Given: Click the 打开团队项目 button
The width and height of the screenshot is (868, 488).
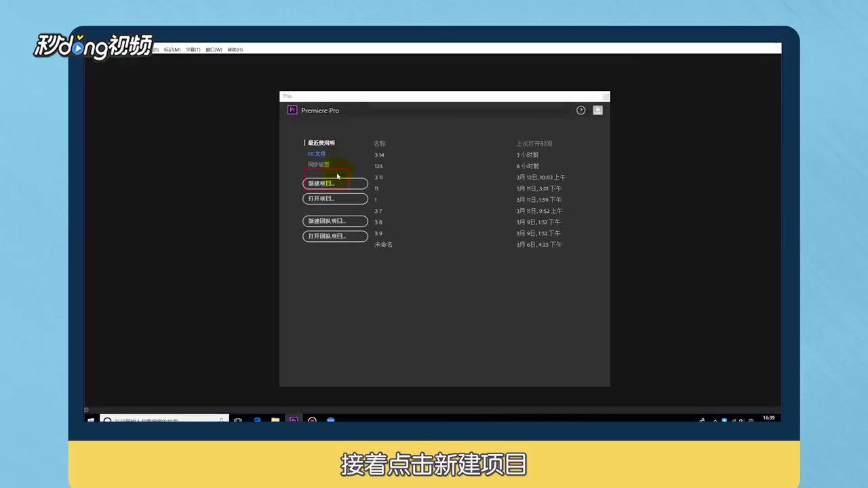Looking at the screenshot, I should [335, 236].
